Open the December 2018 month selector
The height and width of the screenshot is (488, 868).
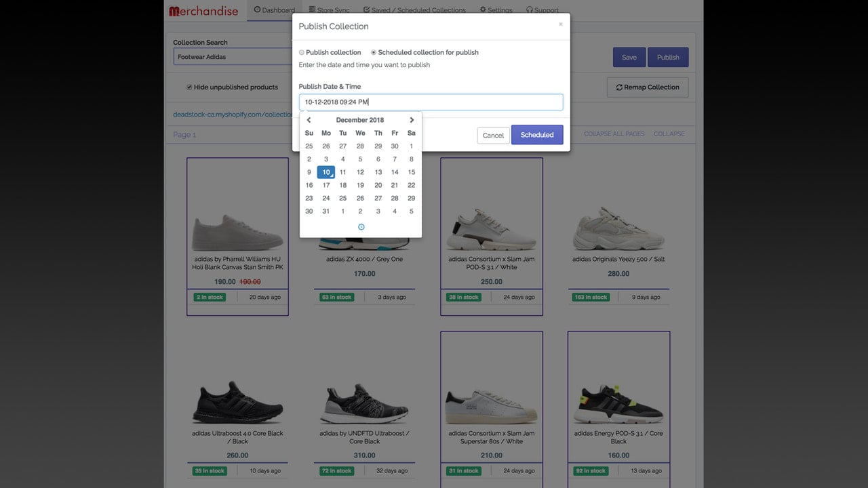click(360, 120)
